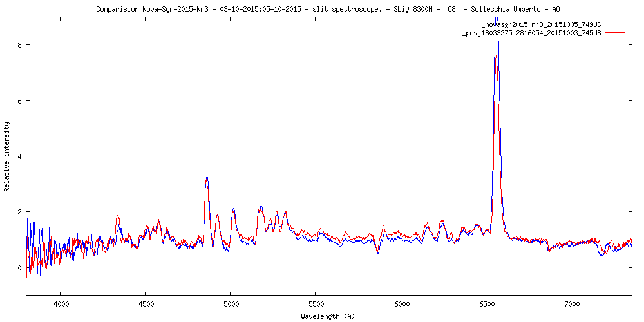Click the 6 y-axis tick label
The height and width of the screenshot is (322, 644).
[x=20, y=101]
